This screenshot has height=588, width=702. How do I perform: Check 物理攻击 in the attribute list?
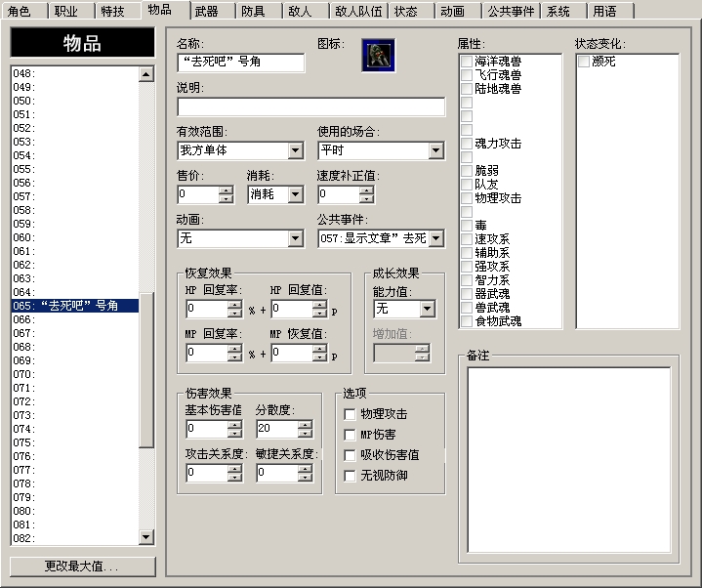pos(467,198)
